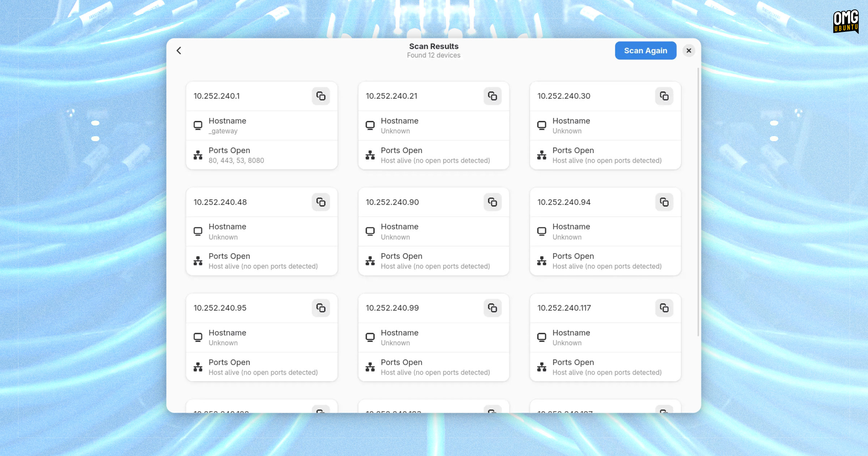This screenshot has width=868, height=456.
Task: Copy IP address 10.252.240.95
Action: pyautogui.click(x=321, y=308)
